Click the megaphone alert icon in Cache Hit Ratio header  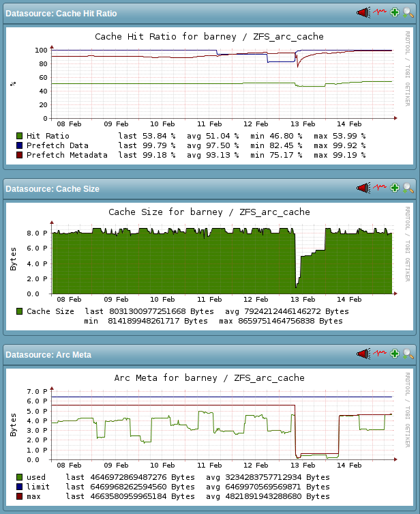click(x=363, y=13)
